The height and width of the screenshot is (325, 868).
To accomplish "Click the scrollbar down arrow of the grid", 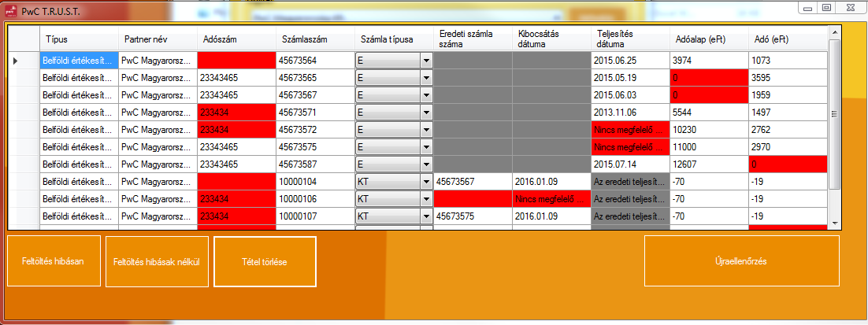I will 833,222.
